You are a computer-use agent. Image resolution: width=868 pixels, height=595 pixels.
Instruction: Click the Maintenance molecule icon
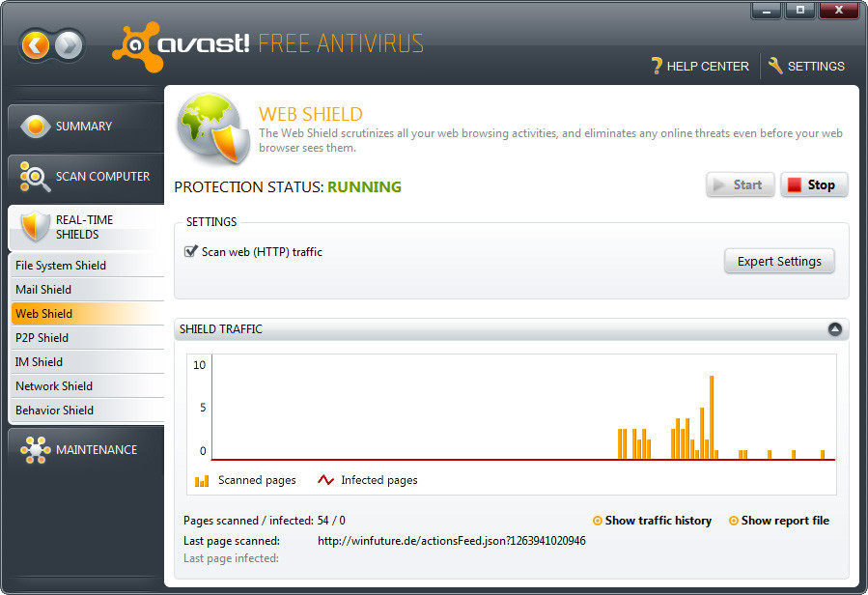tap(36, 450)
